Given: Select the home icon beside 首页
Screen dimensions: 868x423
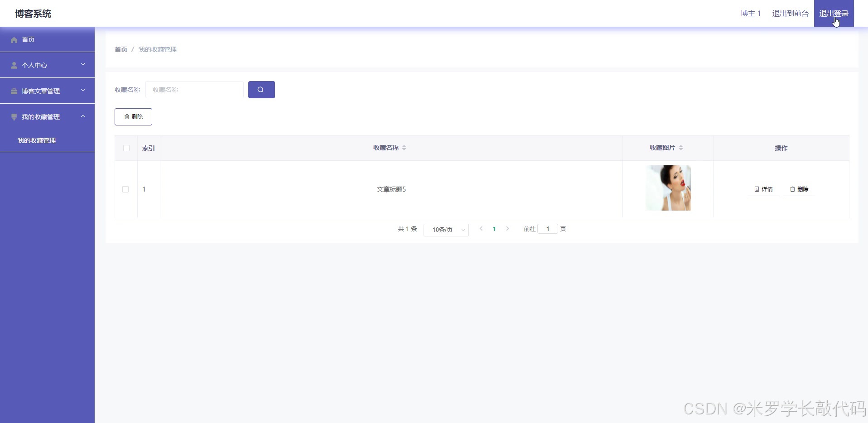Looking at the screenshot, I should click(x=14, y=40).
